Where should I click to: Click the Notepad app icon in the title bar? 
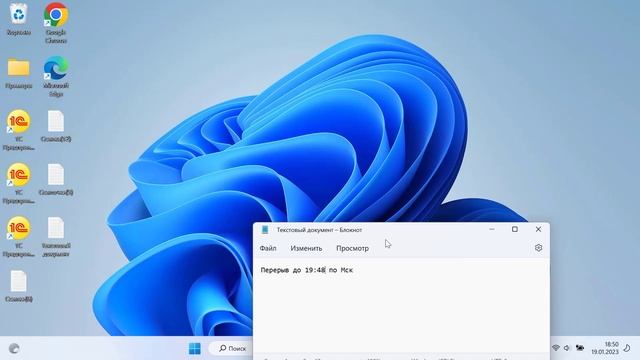coord(264,230)
